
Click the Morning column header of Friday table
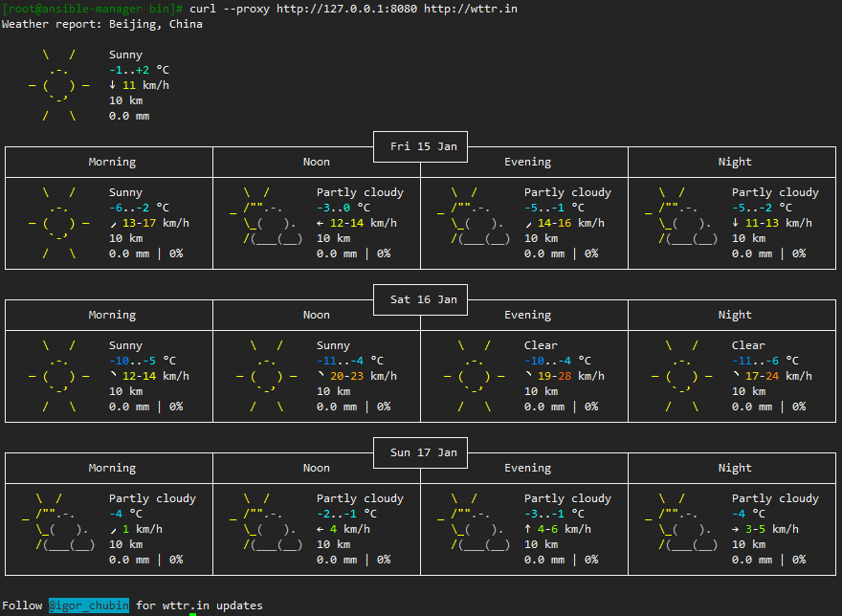(x=112, y=162)
